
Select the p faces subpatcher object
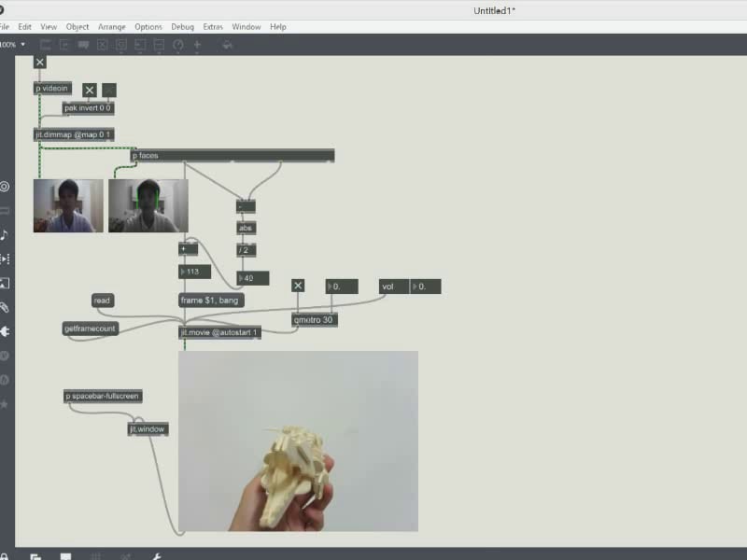[233, 155]
